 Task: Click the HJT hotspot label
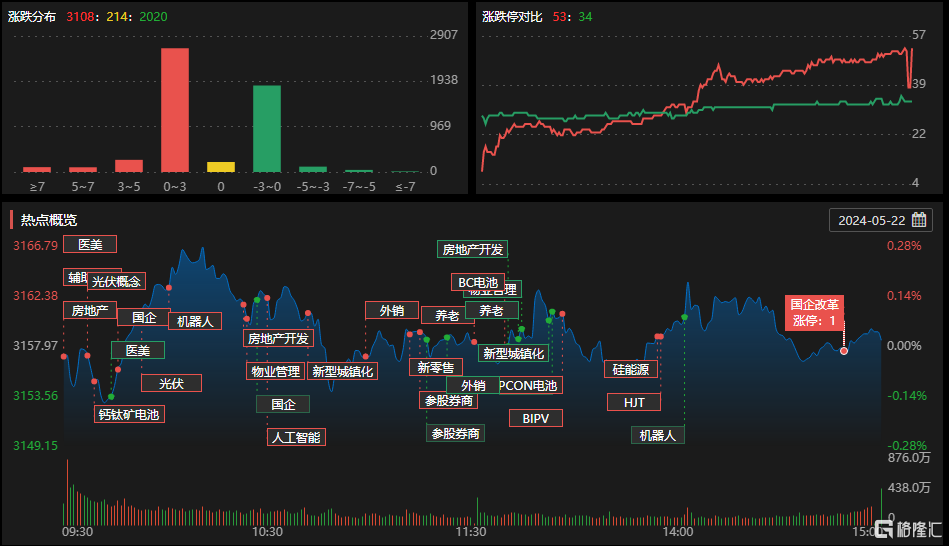click(634, 402)
